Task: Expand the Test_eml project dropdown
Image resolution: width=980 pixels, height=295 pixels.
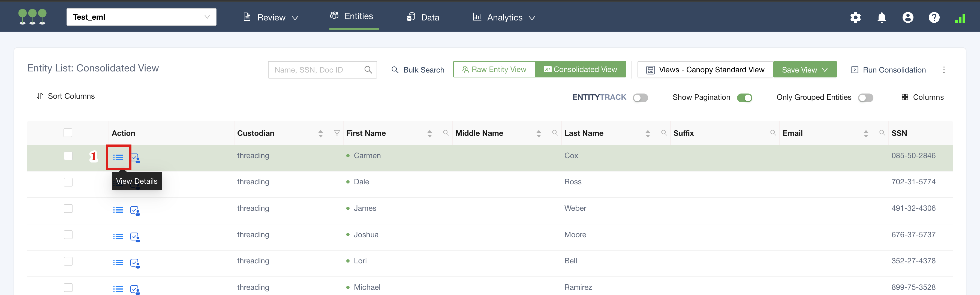Action: pyautogui.click(x=142, y=17)
